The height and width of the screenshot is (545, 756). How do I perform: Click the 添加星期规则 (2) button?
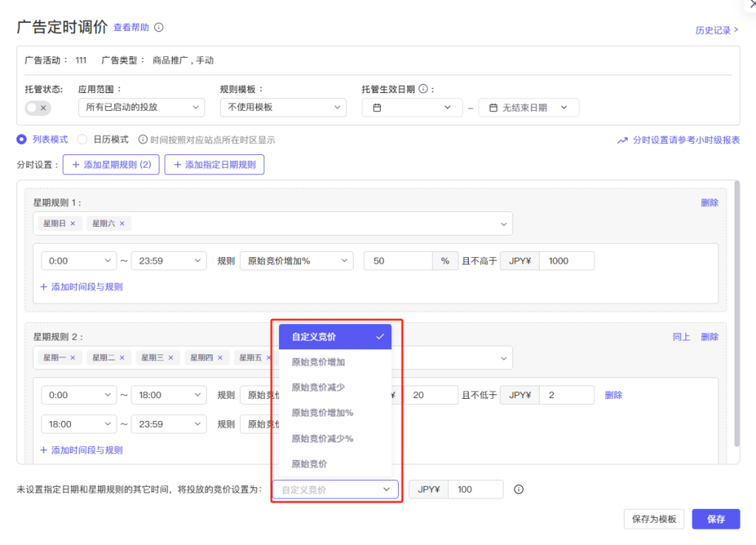(x=111, y=165)
